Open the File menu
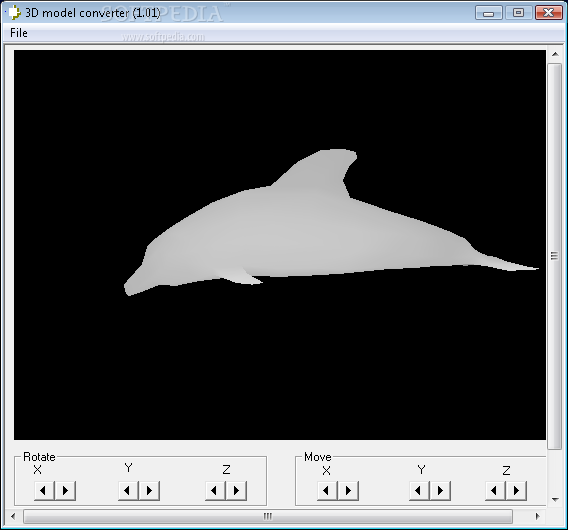 pos(19,33)
